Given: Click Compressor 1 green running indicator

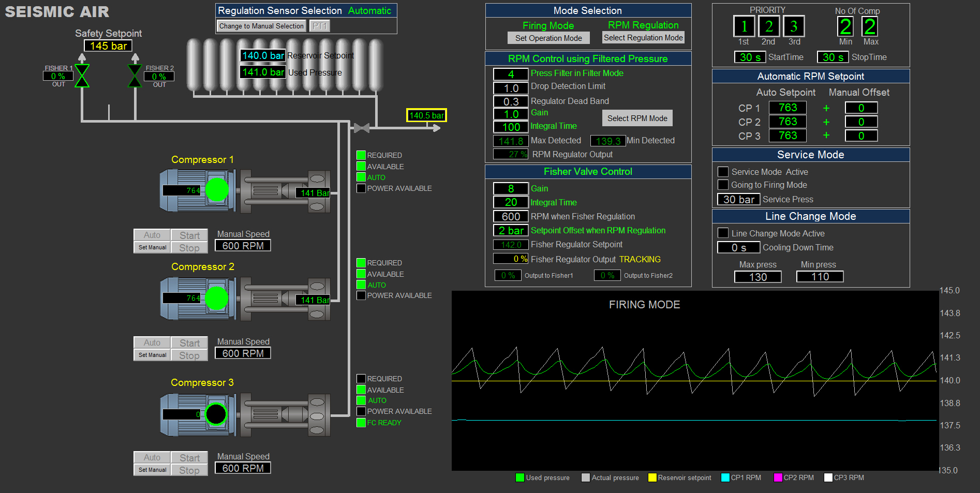Looking at the screenshot, I should tap(217, 190).
